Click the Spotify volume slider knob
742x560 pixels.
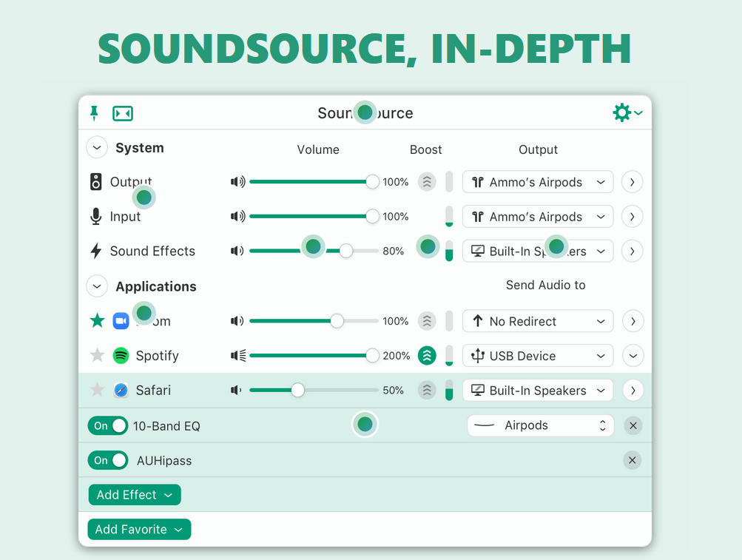click(x=372, y=356)
